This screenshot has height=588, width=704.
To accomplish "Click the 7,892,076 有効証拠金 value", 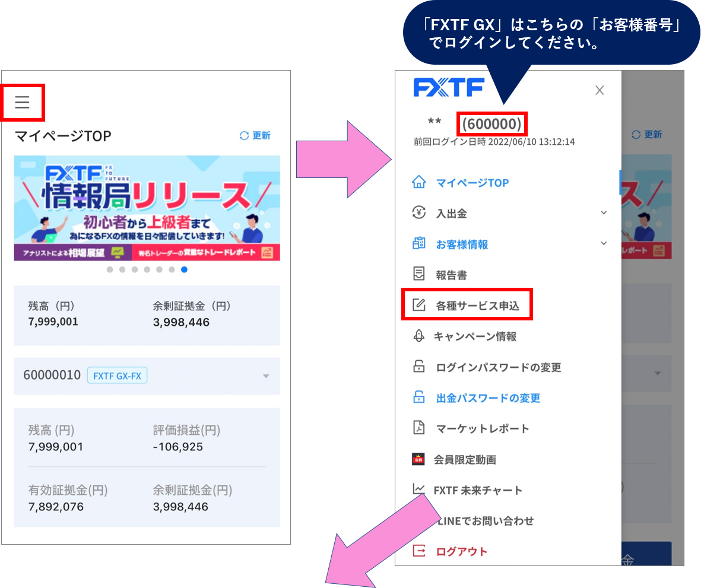I will 56,507.
